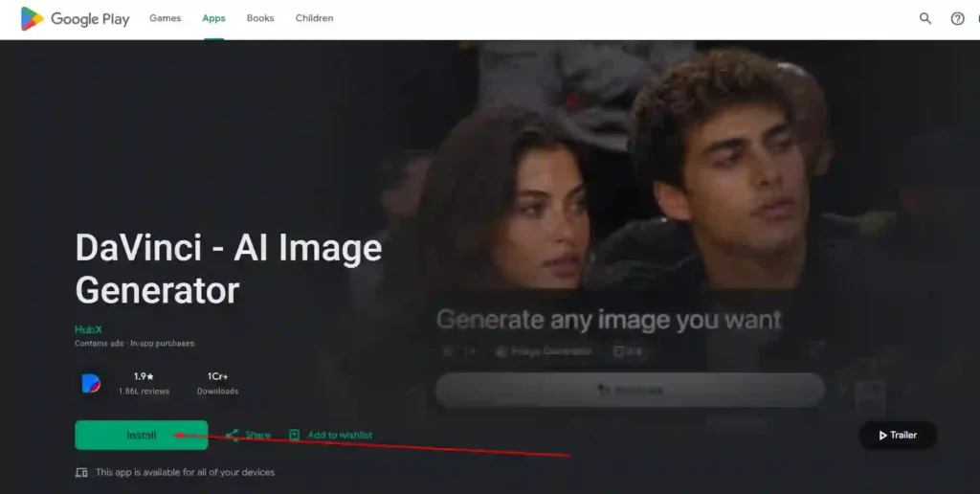Viewport: 980px width, 494px height.
Task: Click the Add to wishlist bookmark icon
Action: click(295, 436)
